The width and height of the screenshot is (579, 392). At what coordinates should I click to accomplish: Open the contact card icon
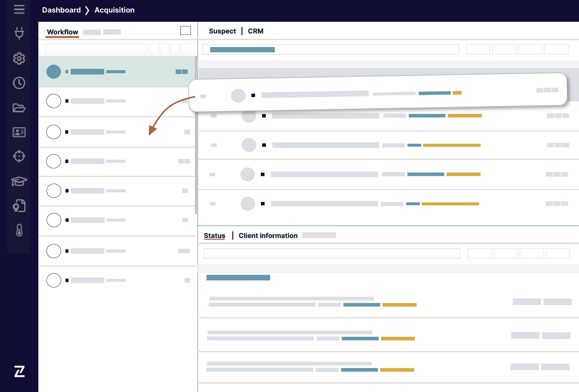pyautogui.click(x=19, y=132)
